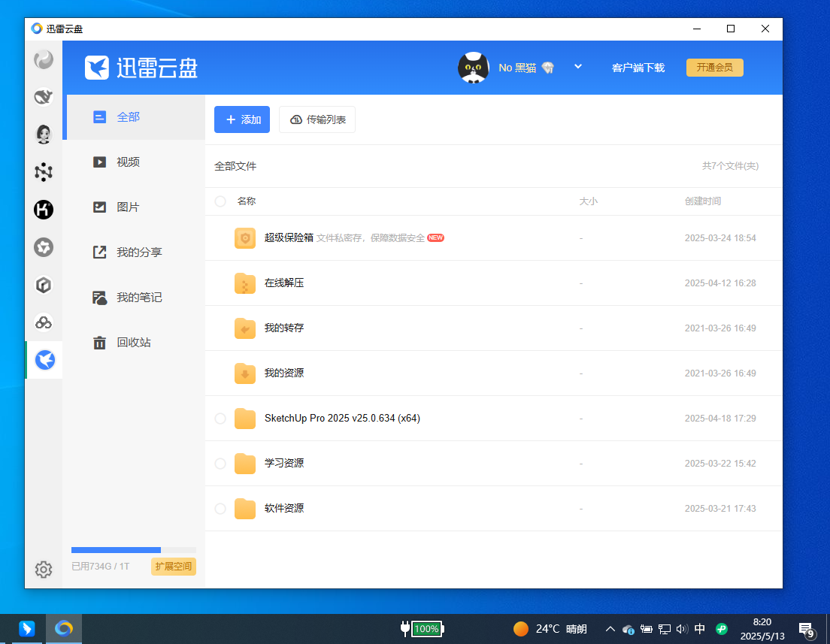The image size is (830, 644).
Task: Expand the account dropdown arrow
Action: coord(578,67)
